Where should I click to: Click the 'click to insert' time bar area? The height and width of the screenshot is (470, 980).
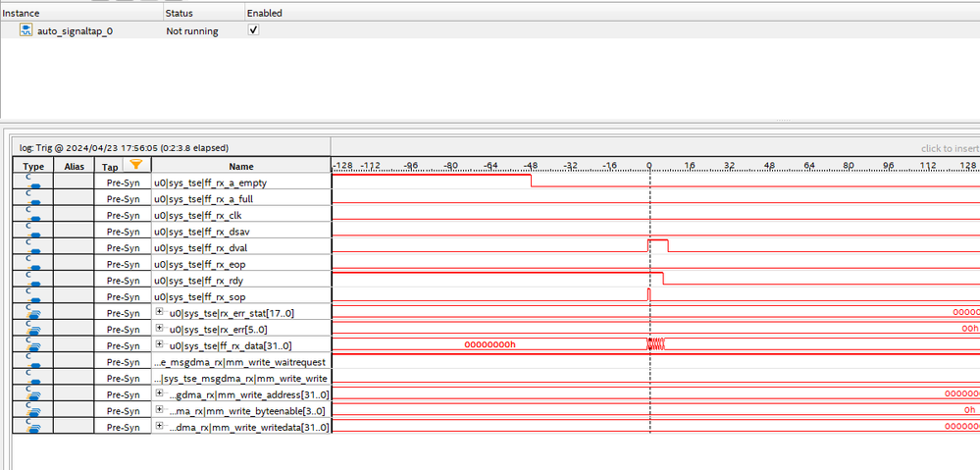950,148
